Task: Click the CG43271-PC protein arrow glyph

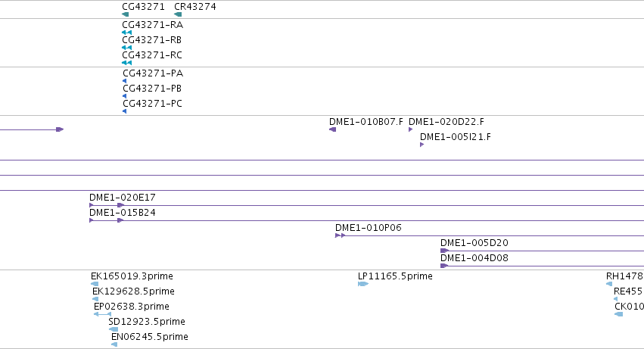Action: [124, 111]
